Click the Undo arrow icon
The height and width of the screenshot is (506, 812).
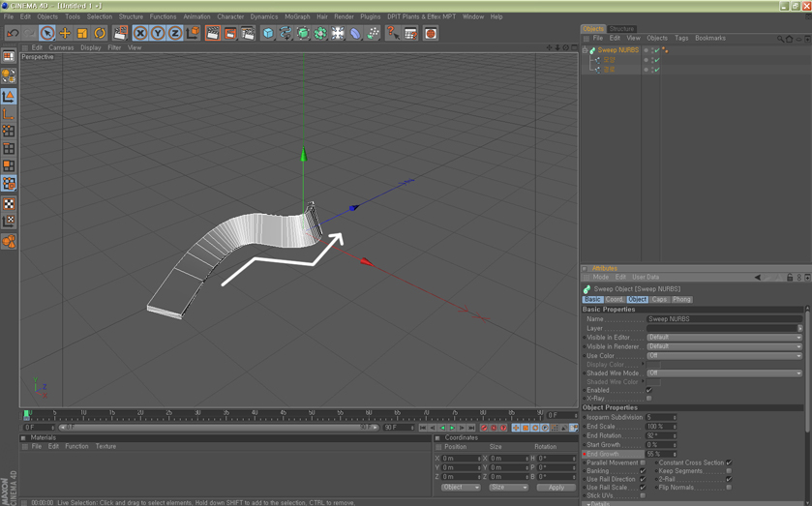13,33
